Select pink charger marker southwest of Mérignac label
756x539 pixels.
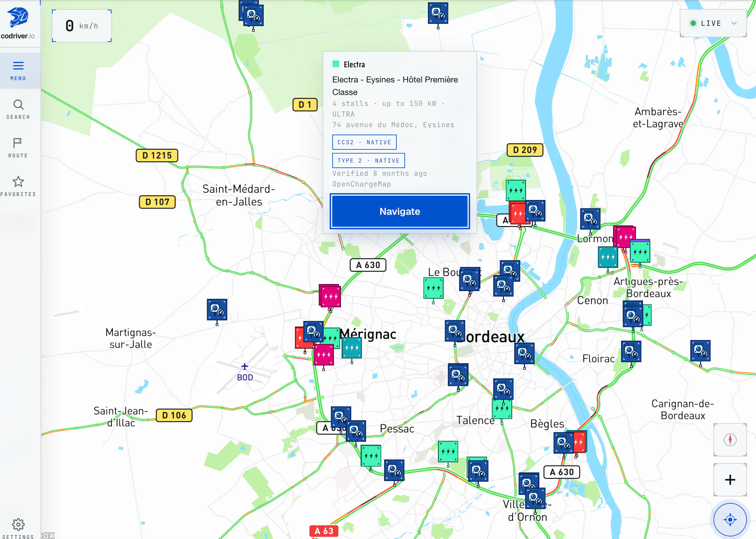point(324,355)
